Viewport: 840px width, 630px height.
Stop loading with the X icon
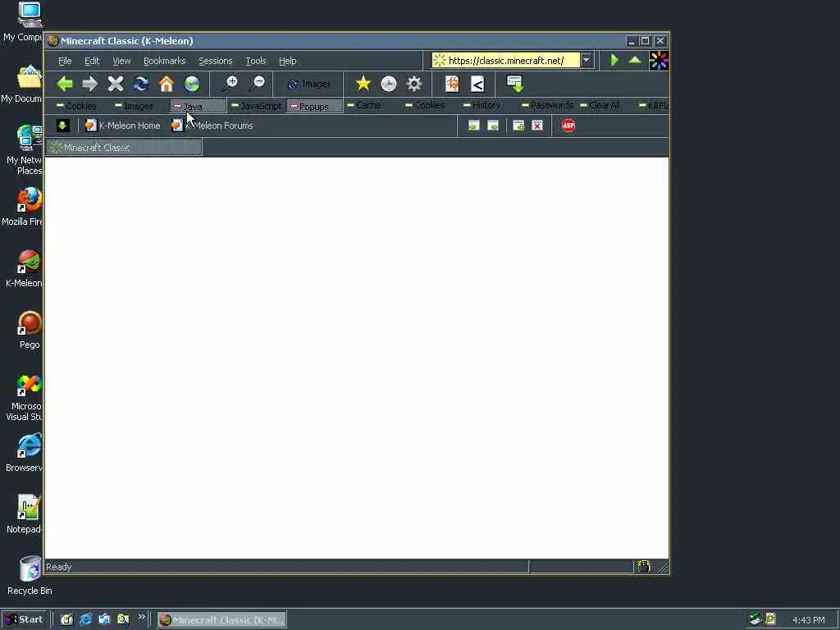[115, 84]
